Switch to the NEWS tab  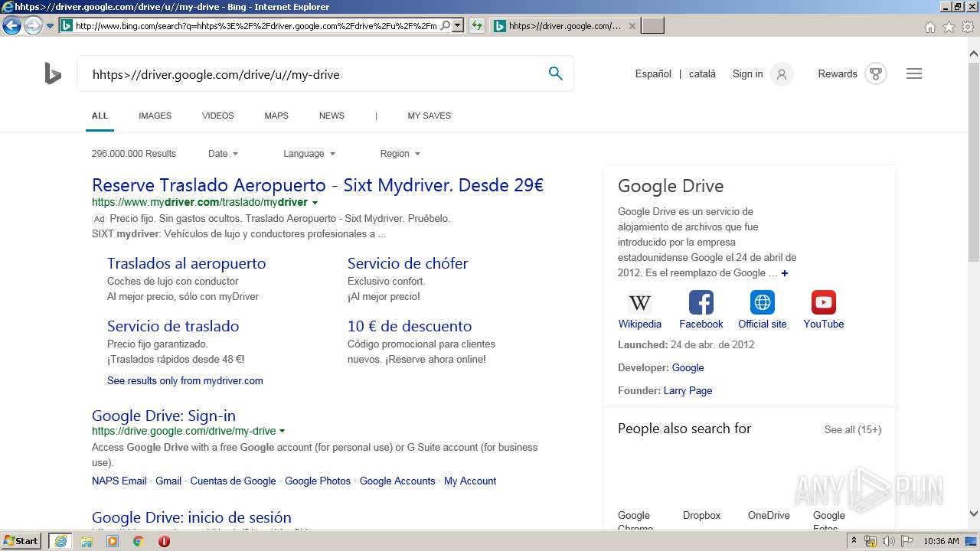[332, 116]
